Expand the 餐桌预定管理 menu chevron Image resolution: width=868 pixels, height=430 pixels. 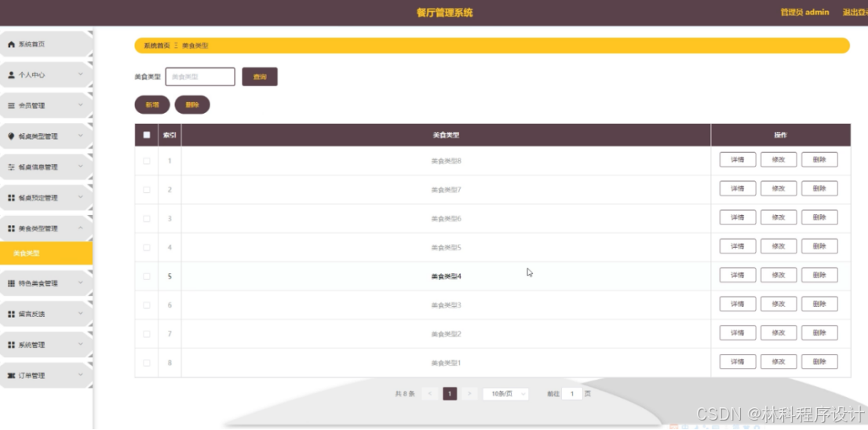pos(80,197)
